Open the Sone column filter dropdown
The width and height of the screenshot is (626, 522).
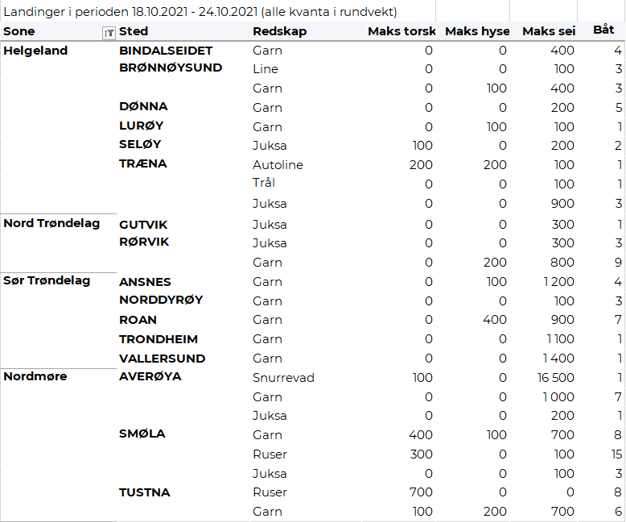(x=109, y=33)
